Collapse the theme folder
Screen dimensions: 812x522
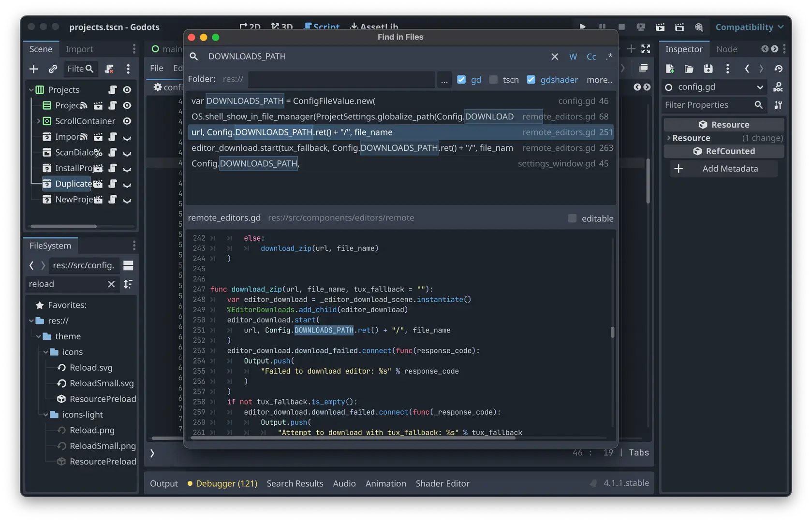click(39, 336)
